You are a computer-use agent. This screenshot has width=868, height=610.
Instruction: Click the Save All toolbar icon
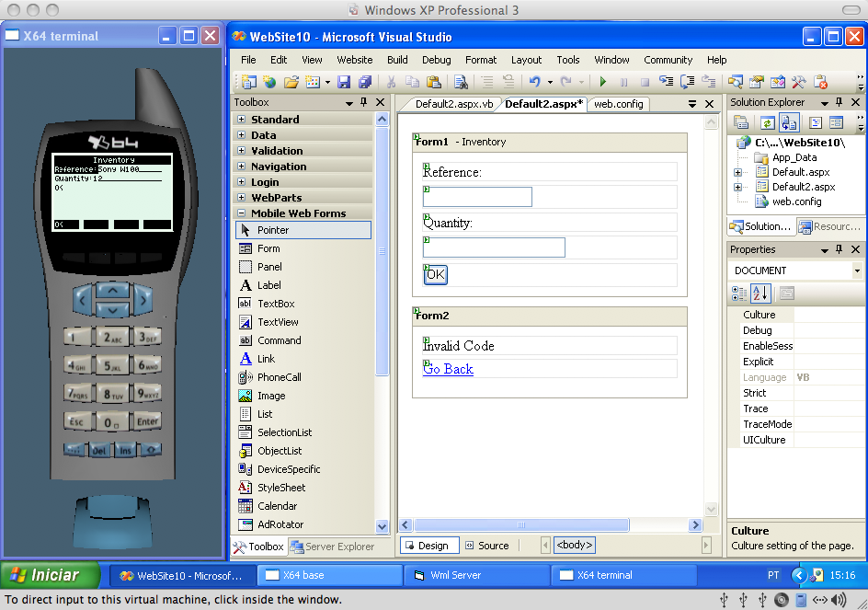coord(365,82)
